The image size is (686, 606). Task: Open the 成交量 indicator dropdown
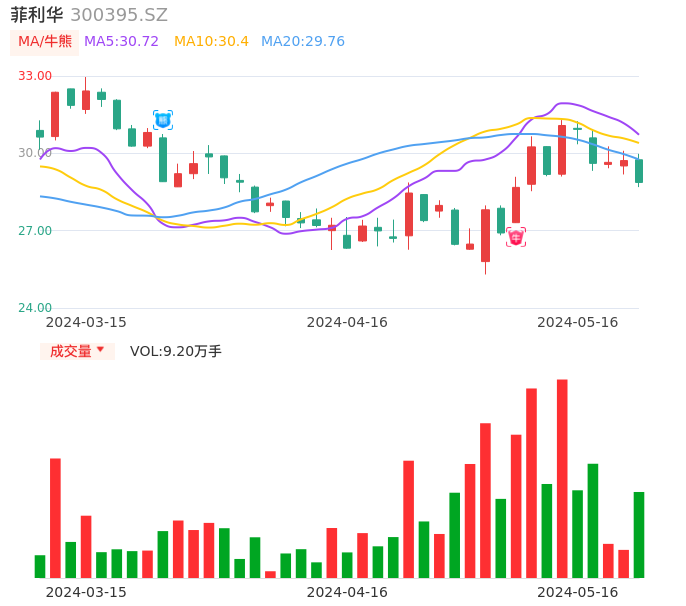pos(77,351)
